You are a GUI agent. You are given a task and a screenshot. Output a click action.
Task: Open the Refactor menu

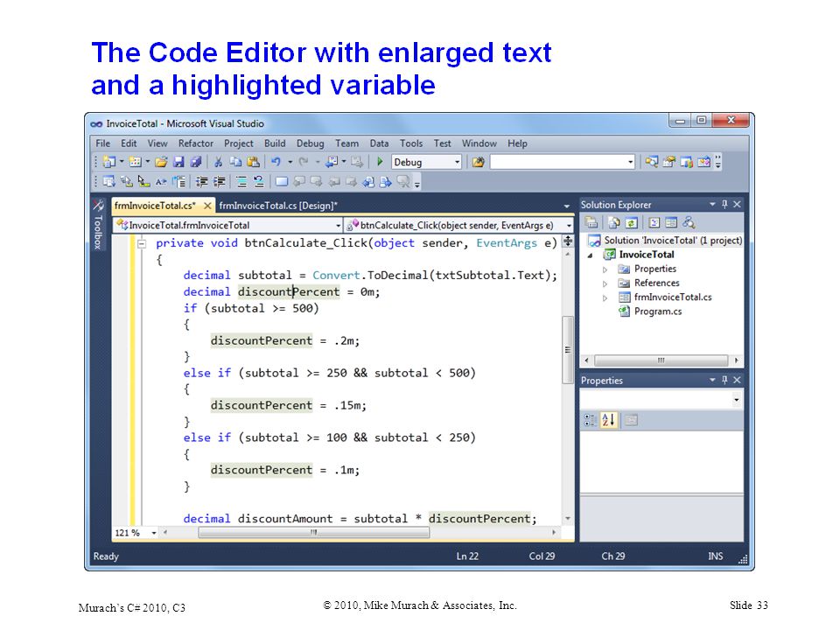click(x=195, y=143)
